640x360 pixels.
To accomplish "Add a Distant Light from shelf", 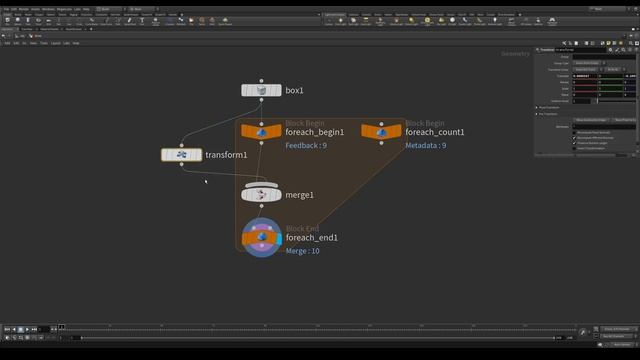I will click(x=411, y=21).
